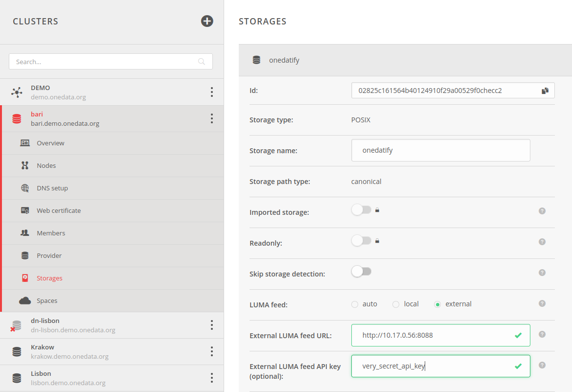Click the POSIX storage type value
Viewport: 572px width, 392px height.
tap(361, 120)
